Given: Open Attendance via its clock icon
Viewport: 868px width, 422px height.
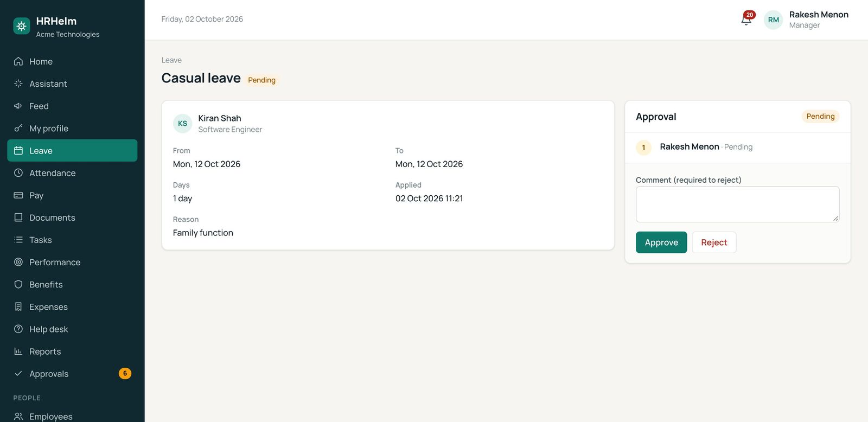Looking at the screenshot, I should click(18, 173).
